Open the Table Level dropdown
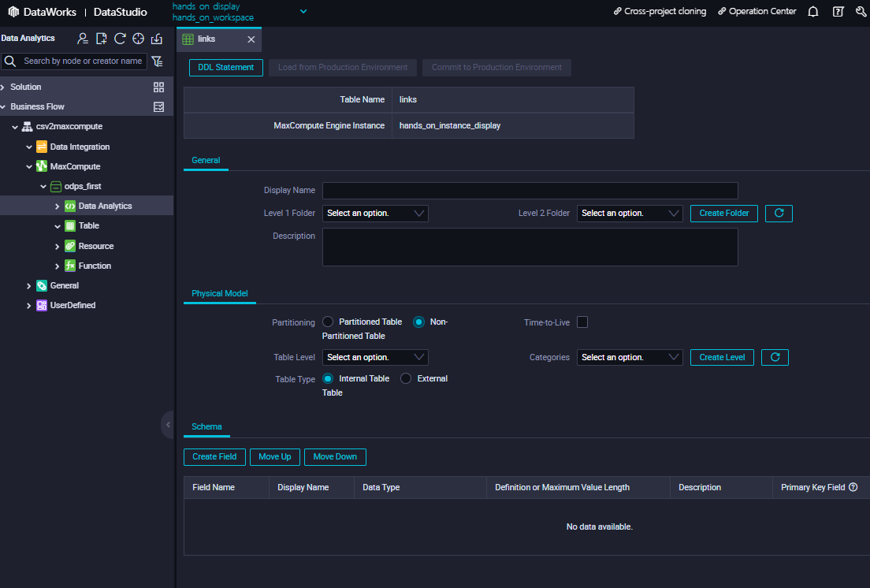Image resolution: width=870 pixels, height=588 pixels. tap(375, 357)
